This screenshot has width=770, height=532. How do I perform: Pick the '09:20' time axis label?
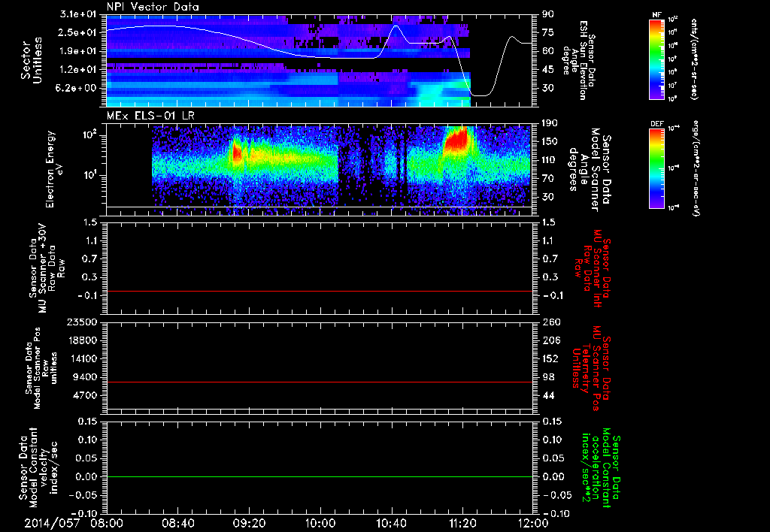pos(250,523)
